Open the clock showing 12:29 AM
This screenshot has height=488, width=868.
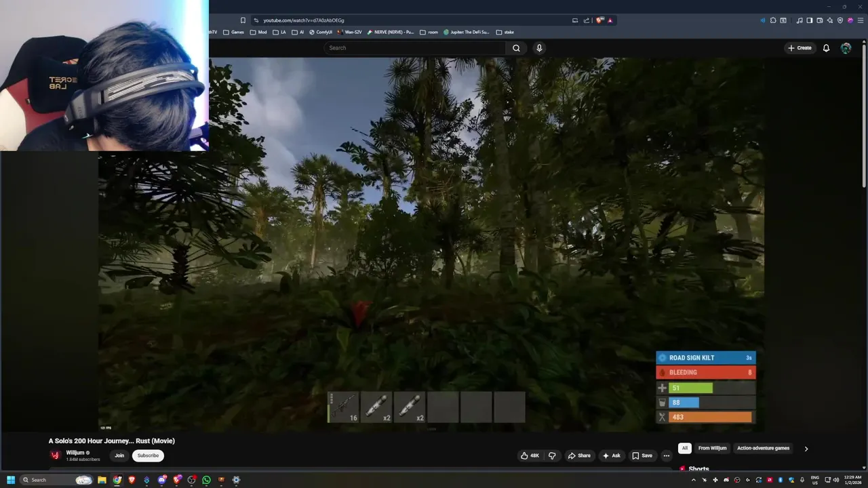tap(852, 480)
